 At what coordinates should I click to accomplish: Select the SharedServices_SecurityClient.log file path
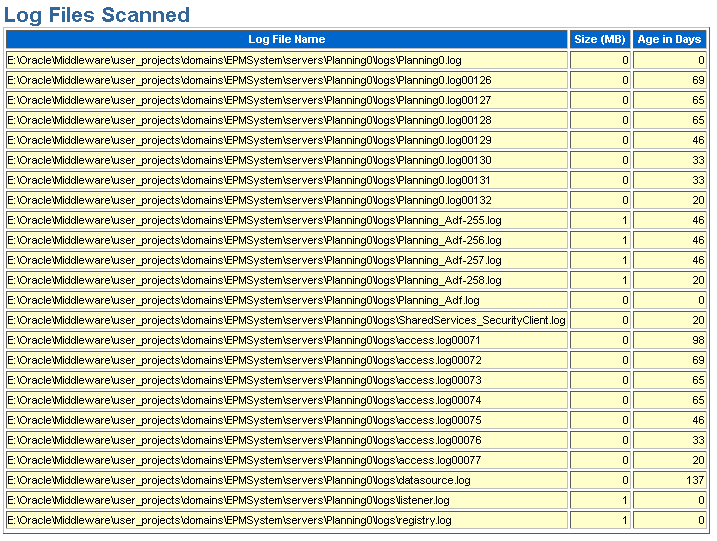click(x=287, y=321)
